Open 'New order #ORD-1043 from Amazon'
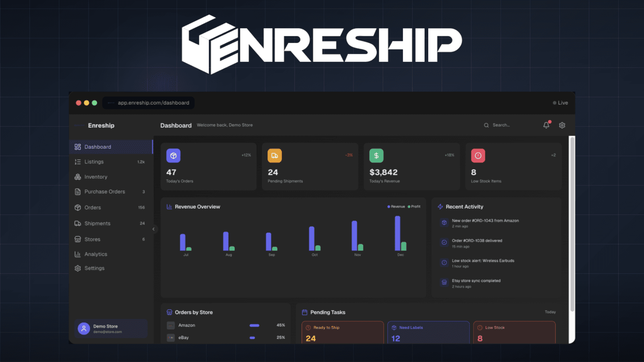The height and width of the screenshot is (362, 644). (485, 221)
